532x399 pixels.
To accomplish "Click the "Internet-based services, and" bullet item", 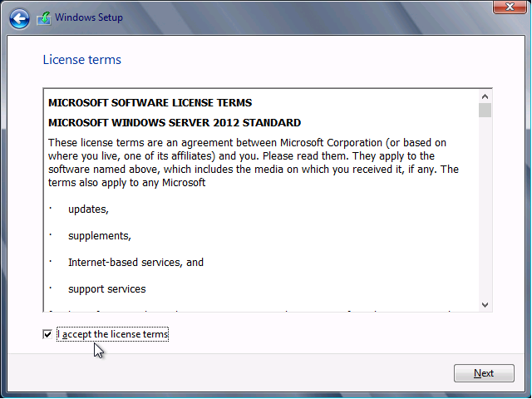I will [x=135, y=262].
